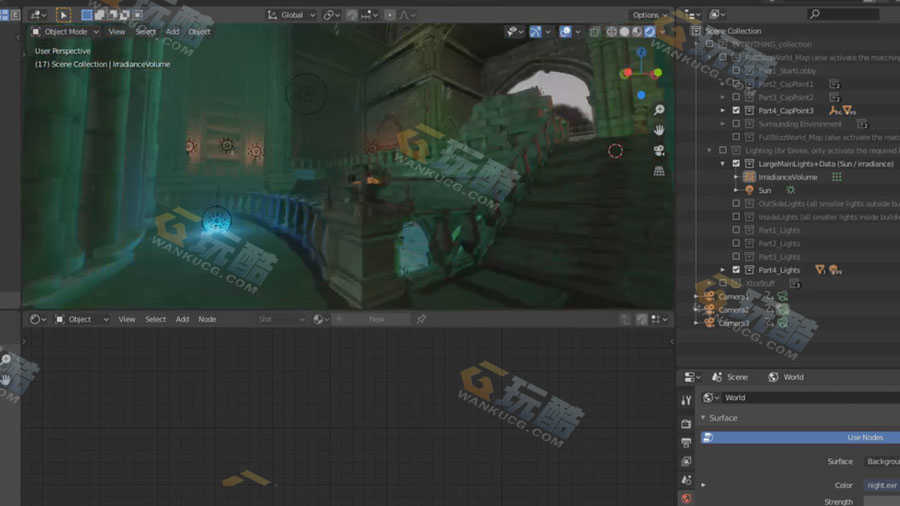
Task: Expand the Part4_Lights collection
Action: (x=723, y=270)
